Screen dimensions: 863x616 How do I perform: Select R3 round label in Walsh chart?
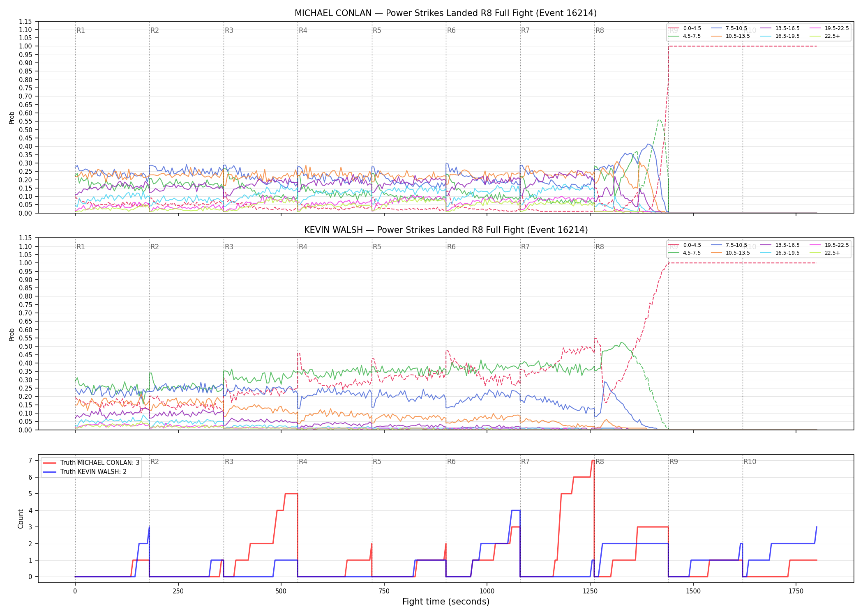tap(229, 247)
